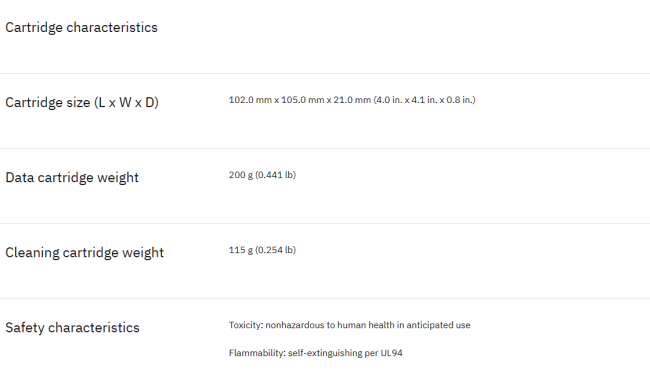Click the 102.0 mm x 105.0 mm dimensions text
Viewport: 650px width, 373px height.
click(x=276, y=100)
